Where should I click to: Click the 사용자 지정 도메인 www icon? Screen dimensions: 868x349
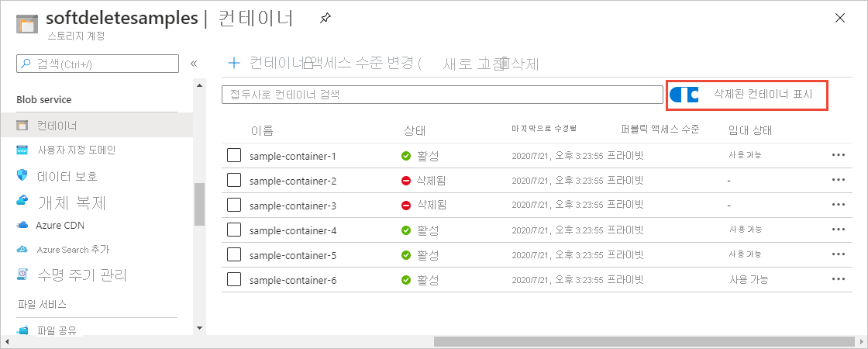(22, 150)
